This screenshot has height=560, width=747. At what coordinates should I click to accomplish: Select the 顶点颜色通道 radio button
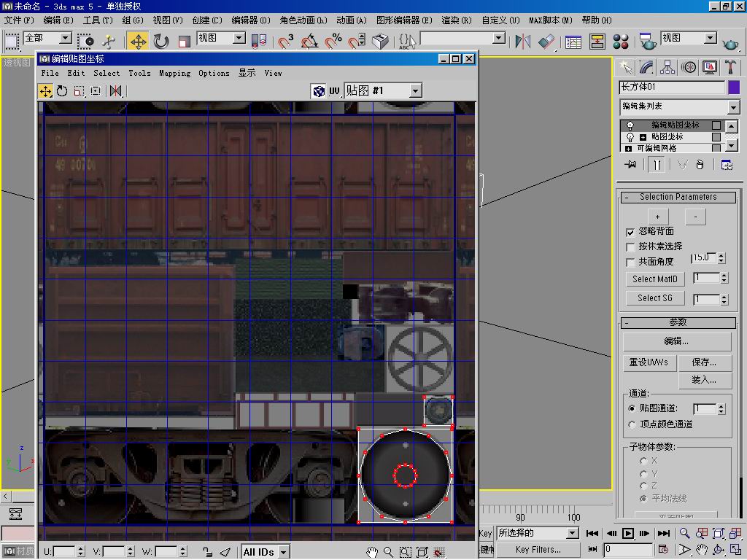point(632,424)
